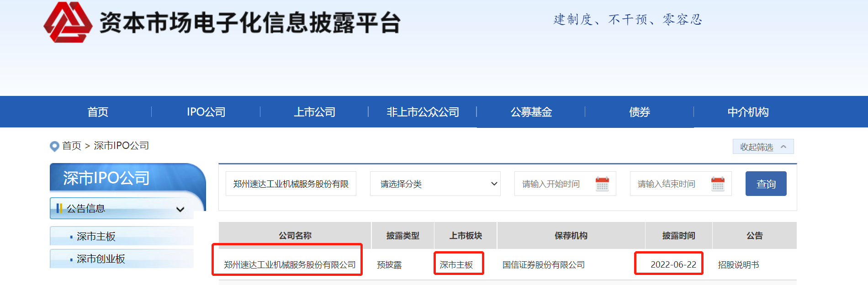
Task: Open 上市公司 navigation menu
Action: coord(314,112)
